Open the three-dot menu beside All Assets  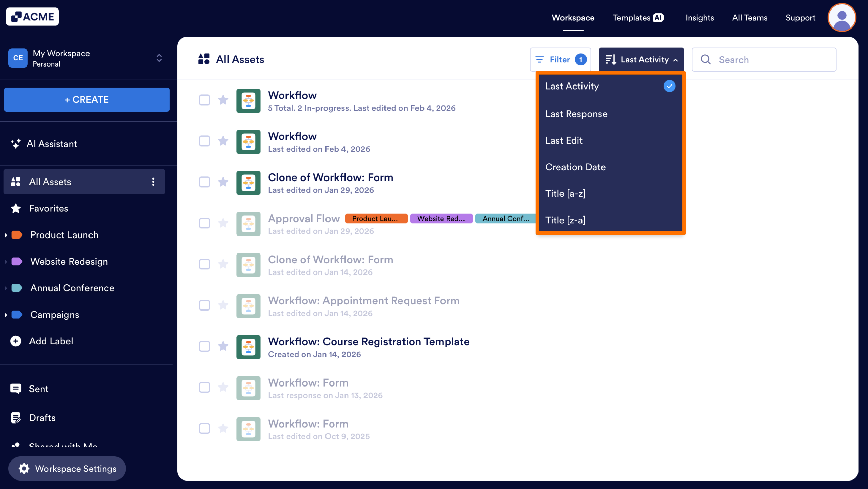click(153, 182)
